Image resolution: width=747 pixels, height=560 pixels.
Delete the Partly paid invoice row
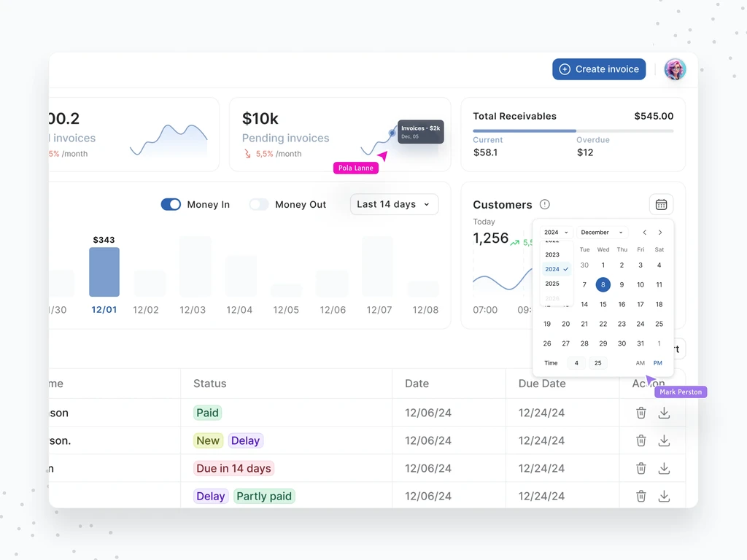tap(641, 496)
